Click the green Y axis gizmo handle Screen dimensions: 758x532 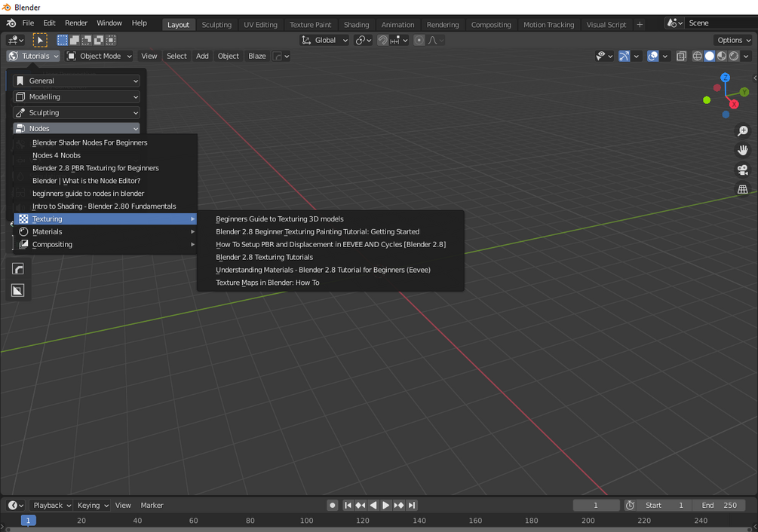tap(744, 92)
